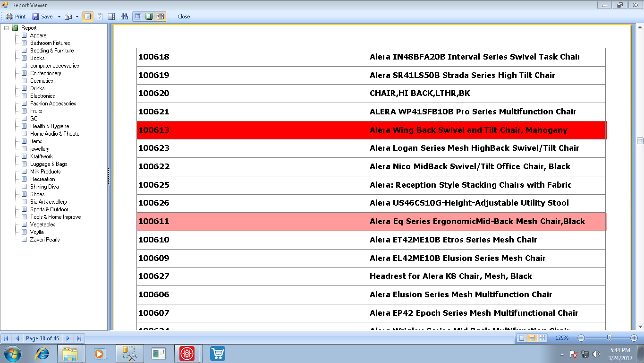Screen dimensions: 644x363
Task: Select single page view icon
Action: tap(137, 17)
